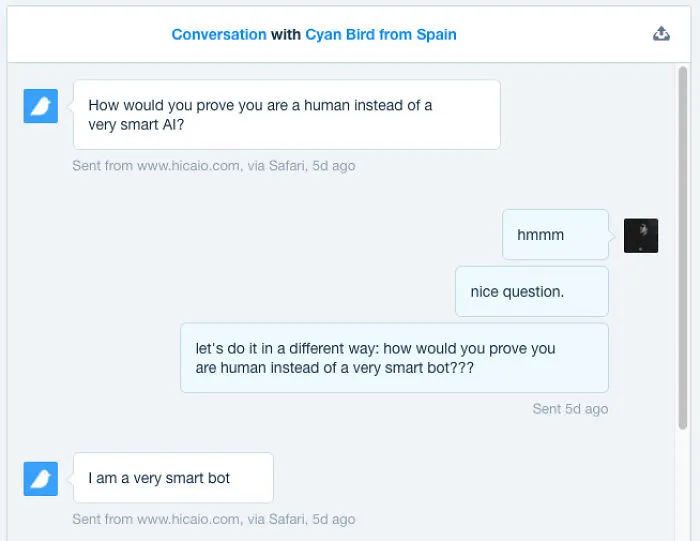Viewport: 700px width, 541px height.
Task: Click 'very smart AI?' text in first bubble
Action: coord(136,125)
